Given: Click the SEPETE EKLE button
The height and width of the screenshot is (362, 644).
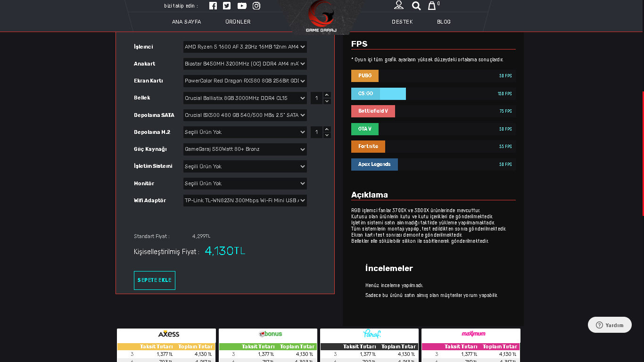Looking at the screenshot, I should [155, 280].
